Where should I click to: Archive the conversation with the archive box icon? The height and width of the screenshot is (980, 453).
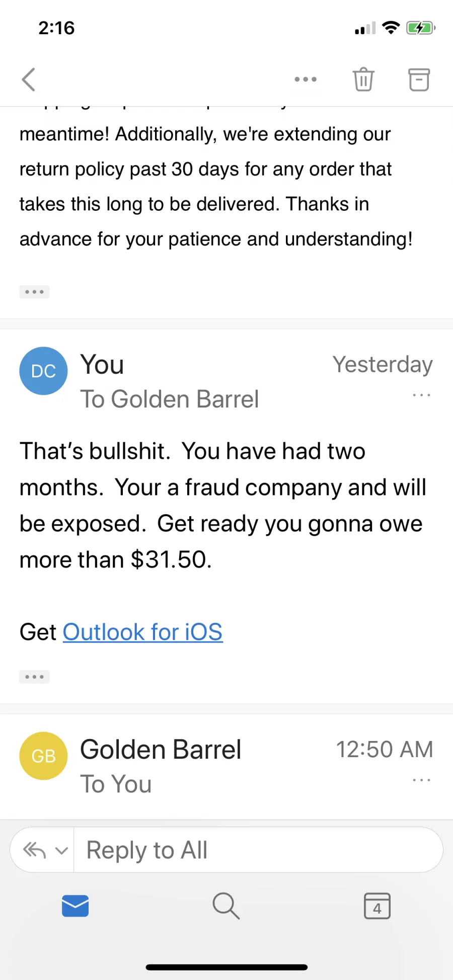(419, 79)
